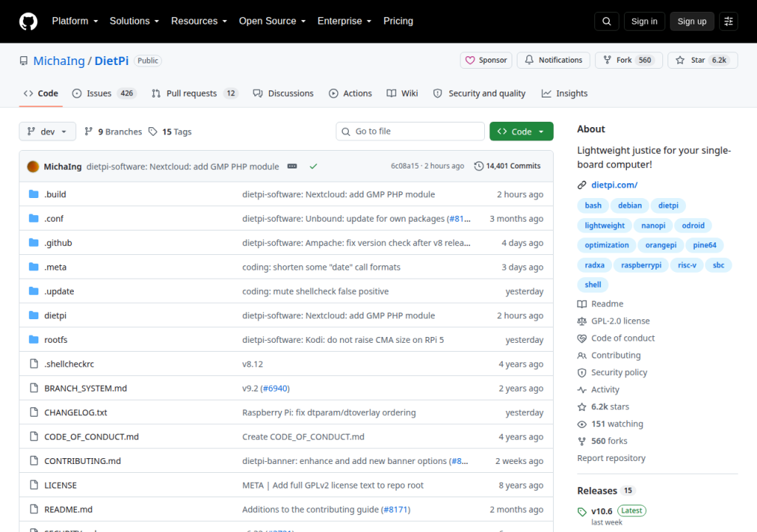Click the branch icon beside 9 Branches
This screenshot has height=532, width=757.
click(x=89, y=132)
